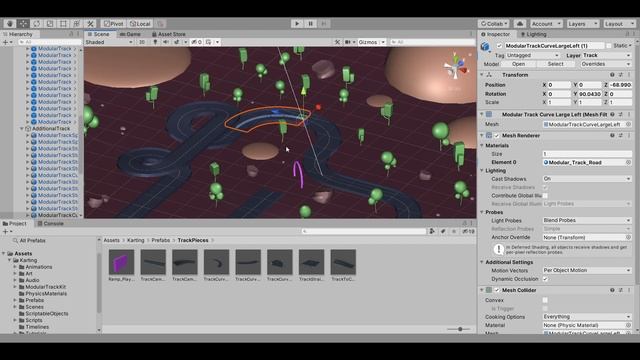Image resolution: width=640 pixels, height=360 pixels.
Task: Switch to the Console tab
Action: click(51, 224)
